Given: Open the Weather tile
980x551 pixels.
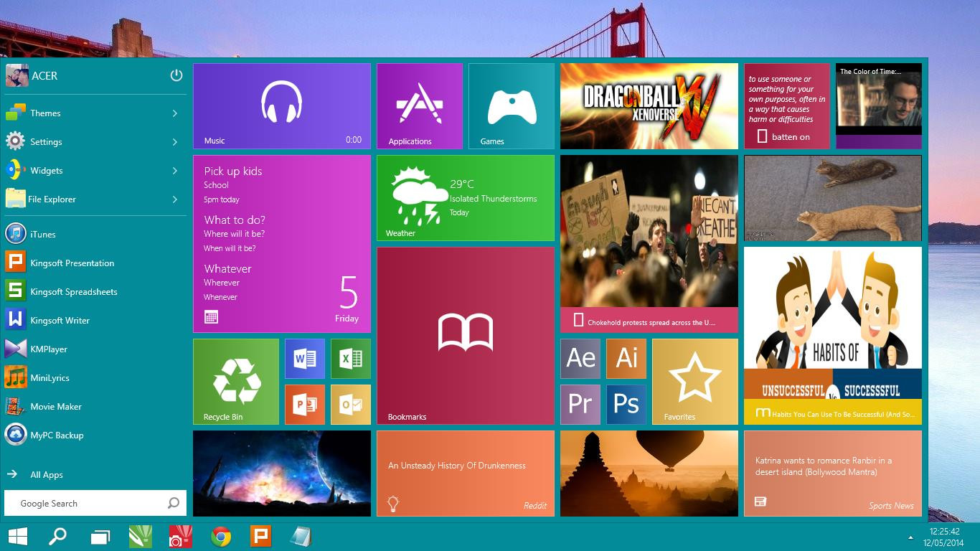Looking at the screenshot, I should click(466, 198).
